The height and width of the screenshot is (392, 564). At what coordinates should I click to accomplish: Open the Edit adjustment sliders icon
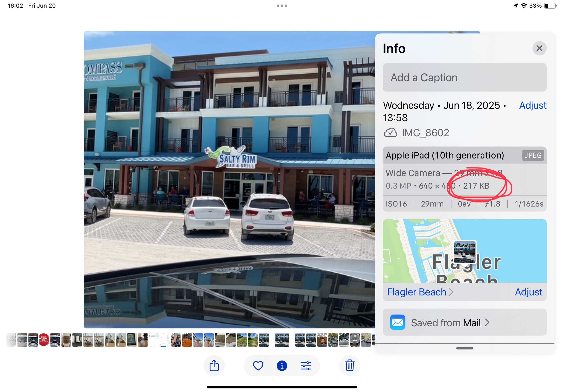306,366
